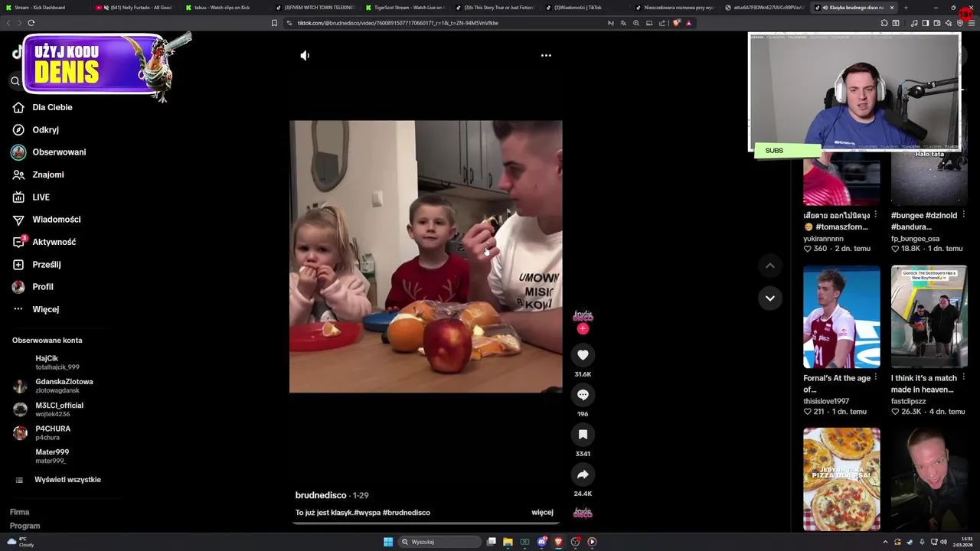Open Discord from the taskbar
This screenshot has width=980, height=551.
click(541, 542)
